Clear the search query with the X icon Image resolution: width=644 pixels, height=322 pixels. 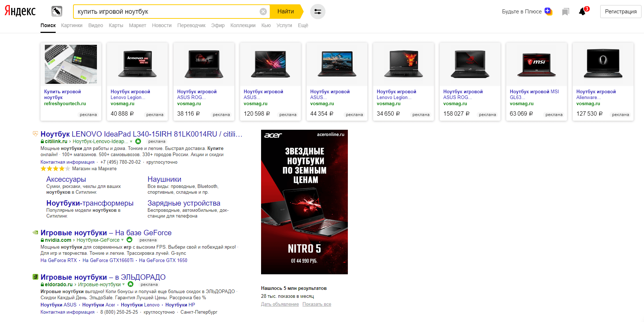click(x=263, y=12)
